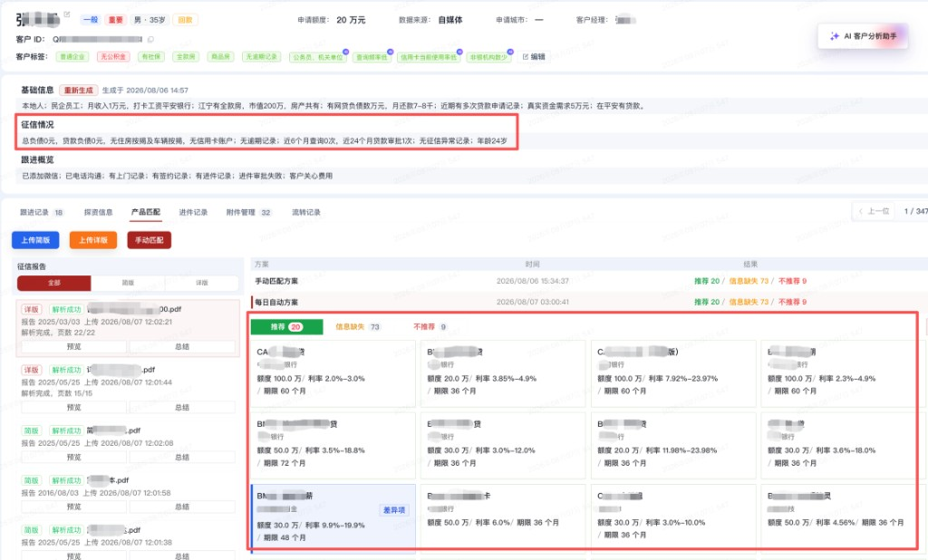Click the 重新生成 button
Image resolution: width=928 pixels, height=560 pixels.
tap(79, 90)
